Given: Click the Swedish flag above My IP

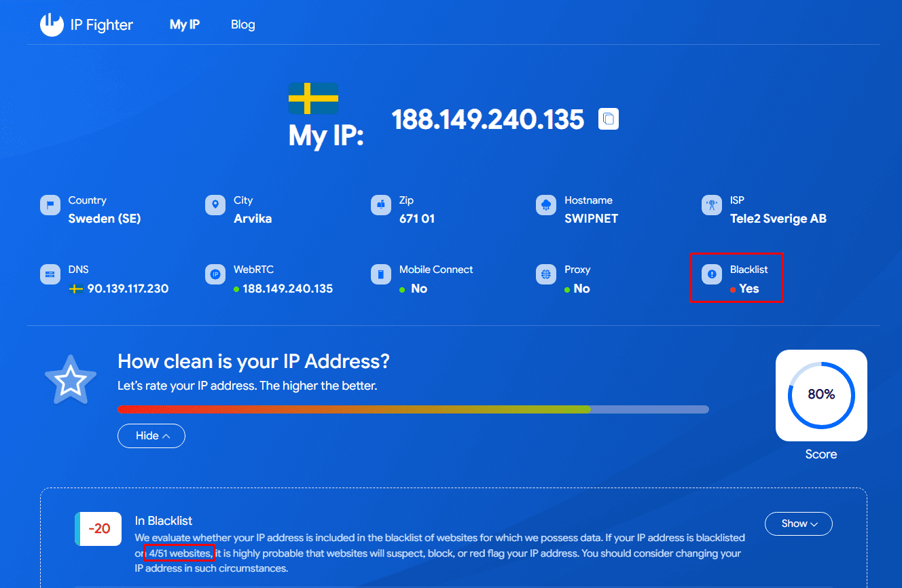Looking at the screenshot, I should 313,98.
